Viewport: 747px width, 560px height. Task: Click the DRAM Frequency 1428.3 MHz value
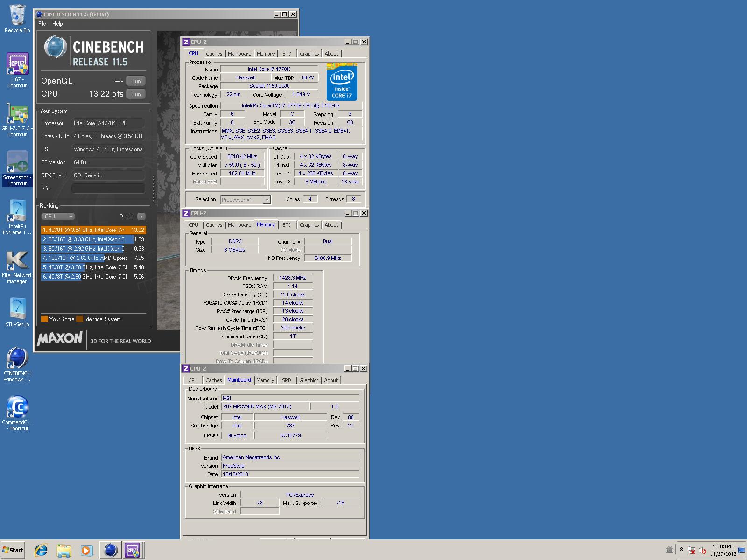point(293,278)
